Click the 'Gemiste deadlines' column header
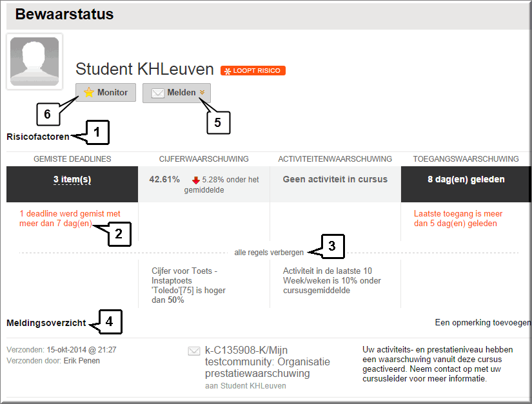The image size is (532, 404). pyautogui.click(x=72, y=159)
